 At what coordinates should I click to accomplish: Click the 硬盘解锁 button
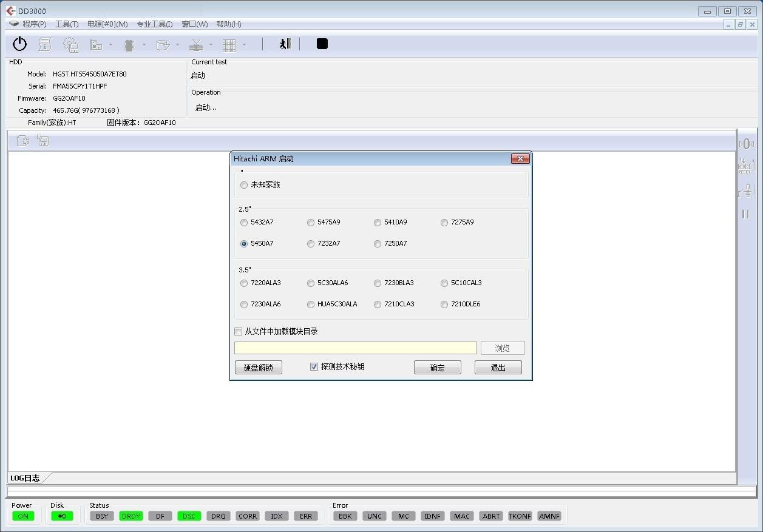259,368
